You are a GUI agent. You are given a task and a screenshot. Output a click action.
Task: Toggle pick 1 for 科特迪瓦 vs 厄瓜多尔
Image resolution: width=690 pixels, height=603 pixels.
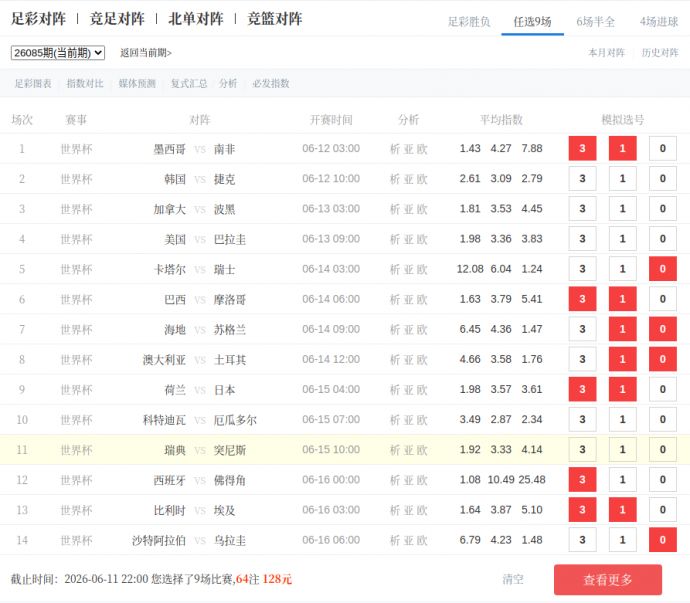tap(622, 419)
